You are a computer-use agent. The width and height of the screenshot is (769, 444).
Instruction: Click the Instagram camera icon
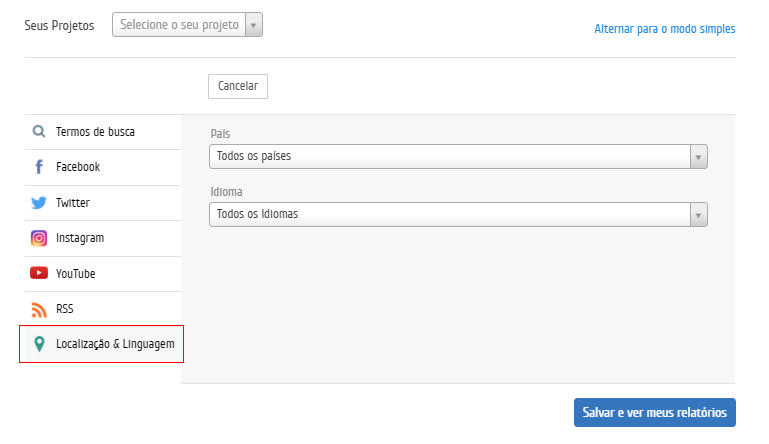click(x=39, y=238)
